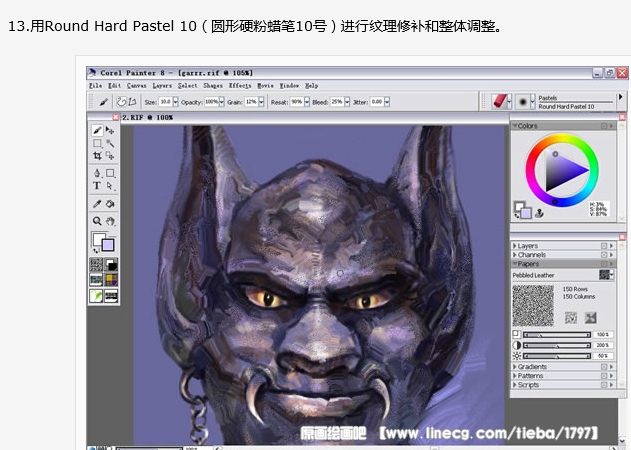The image size is (631, 450).
Task: Click the Layers palette close toggle box
Action: click(x=604, y=246)
